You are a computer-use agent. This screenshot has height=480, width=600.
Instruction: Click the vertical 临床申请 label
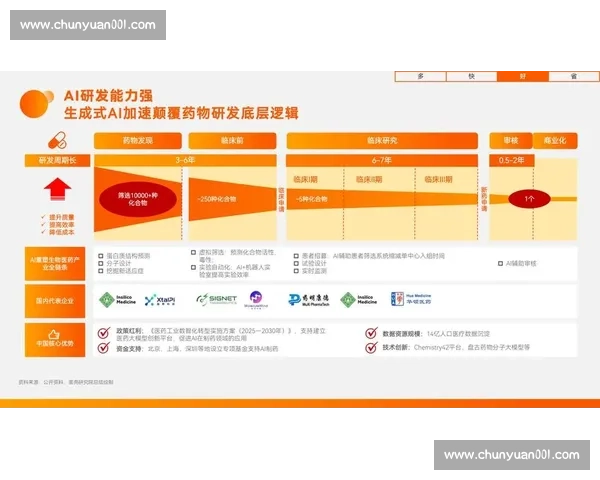click(x=281, y=200)
